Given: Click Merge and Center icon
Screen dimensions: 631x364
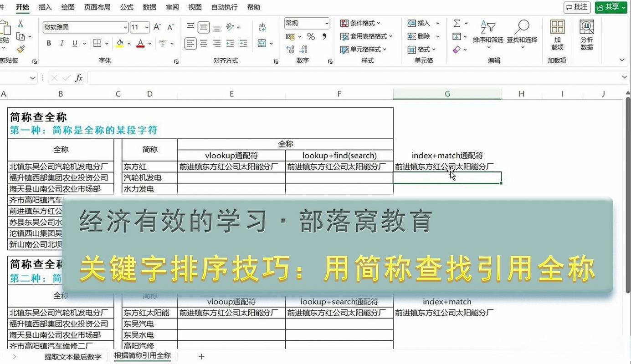Looking at the screenshot, I should (x=262, y=43).
